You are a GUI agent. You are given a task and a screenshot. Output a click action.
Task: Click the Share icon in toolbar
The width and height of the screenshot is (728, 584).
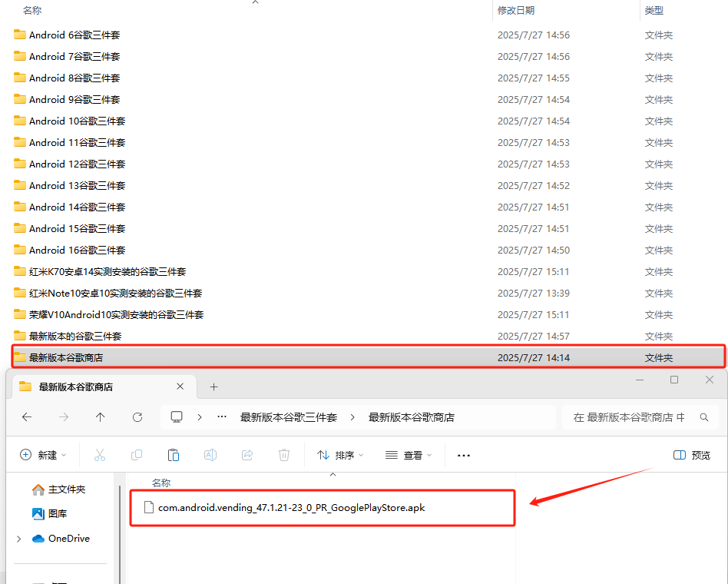(x=247, y=455)
